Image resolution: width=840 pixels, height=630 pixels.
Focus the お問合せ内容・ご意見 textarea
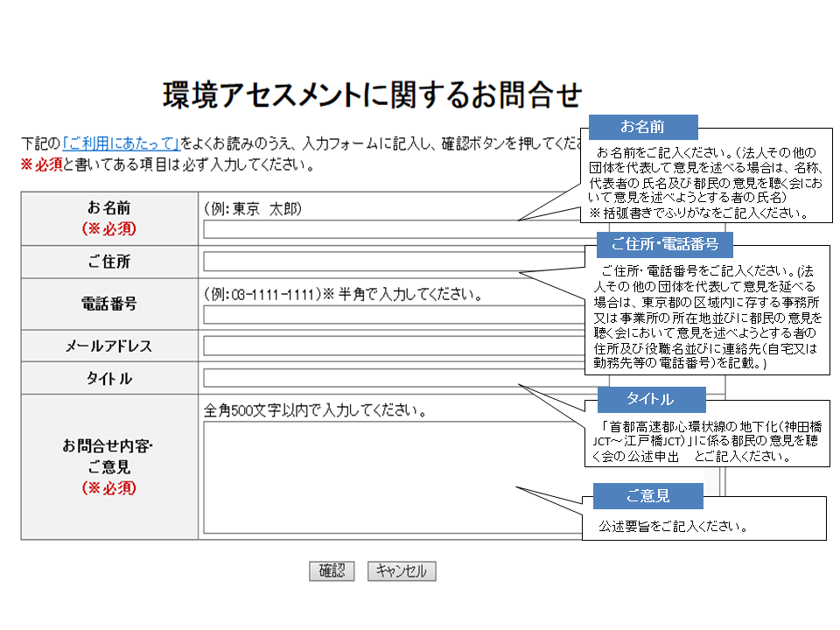pyautogui.click(x=393, y=478)
